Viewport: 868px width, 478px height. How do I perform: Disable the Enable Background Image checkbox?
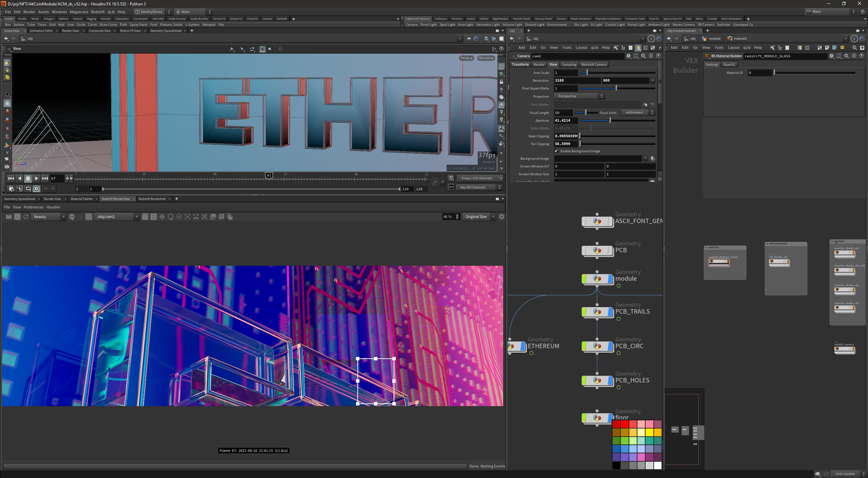pos(556,151)
